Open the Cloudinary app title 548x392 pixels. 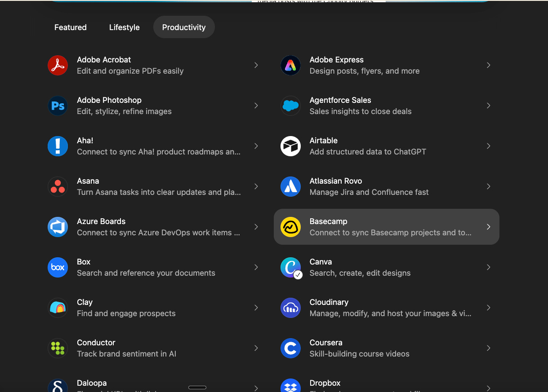tap(329, 302)
